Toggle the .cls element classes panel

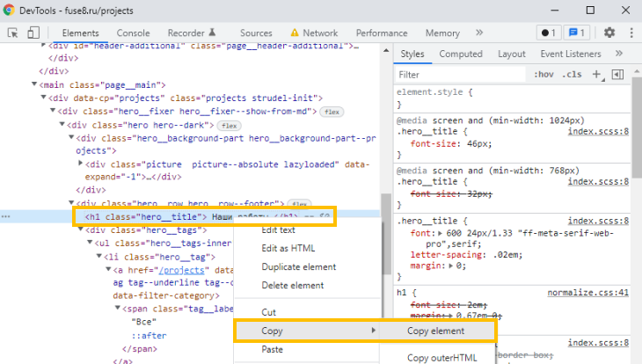tap(572, 75)
